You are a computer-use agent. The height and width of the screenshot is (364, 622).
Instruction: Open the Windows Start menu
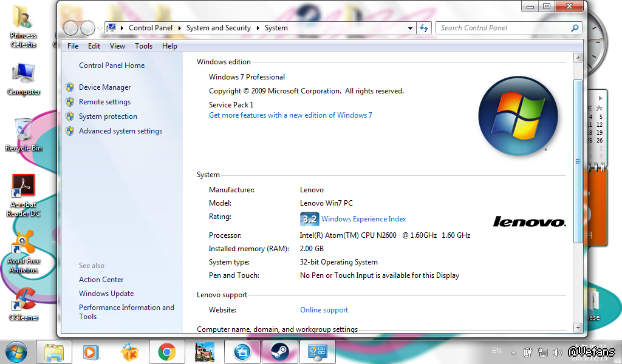(x=16, y=352)
